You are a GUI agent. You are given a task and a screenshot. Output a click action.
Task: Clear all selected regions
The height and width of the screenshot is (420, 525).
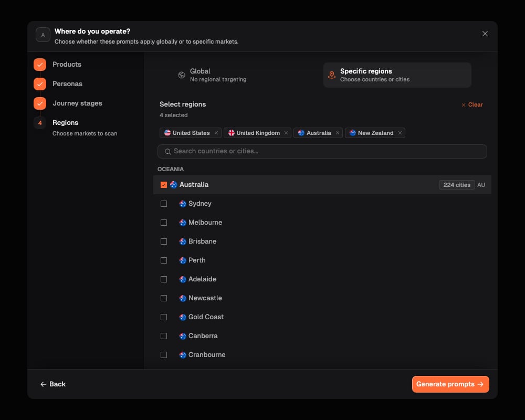472,105
